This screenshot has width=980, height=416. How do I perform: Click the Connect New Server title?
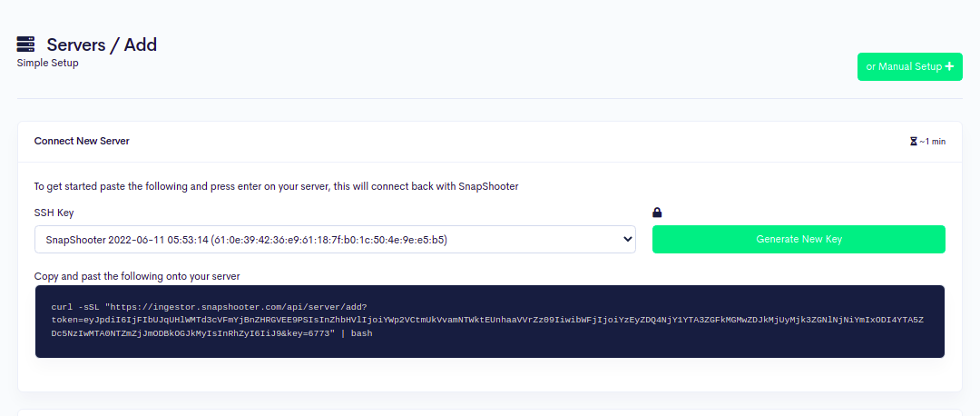point(82,141)
